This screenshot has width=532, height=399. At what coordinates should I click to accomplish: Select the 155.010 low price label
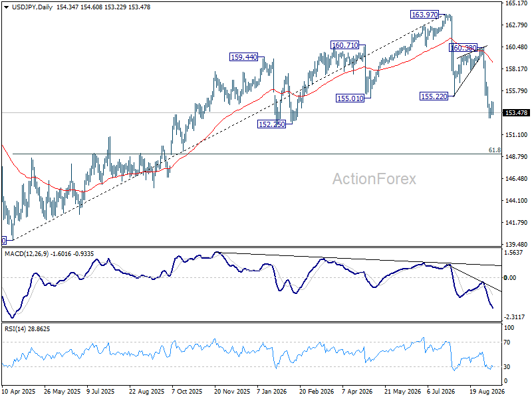350,98
